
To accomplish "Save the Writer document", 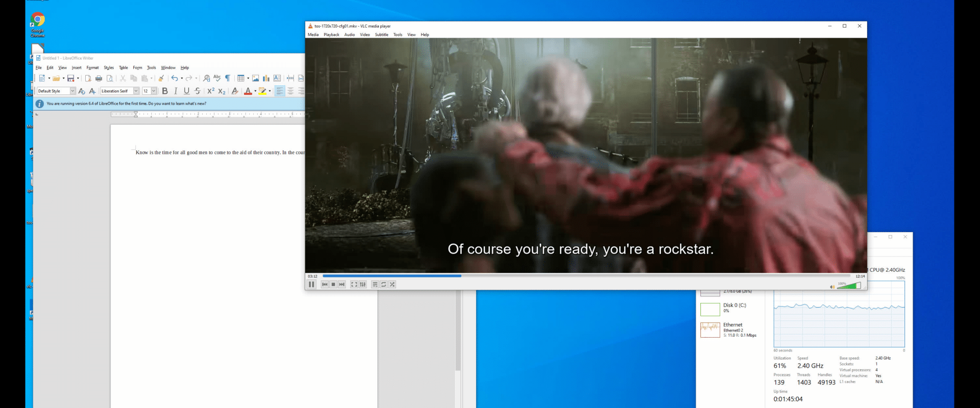I will tap(71, 78).
